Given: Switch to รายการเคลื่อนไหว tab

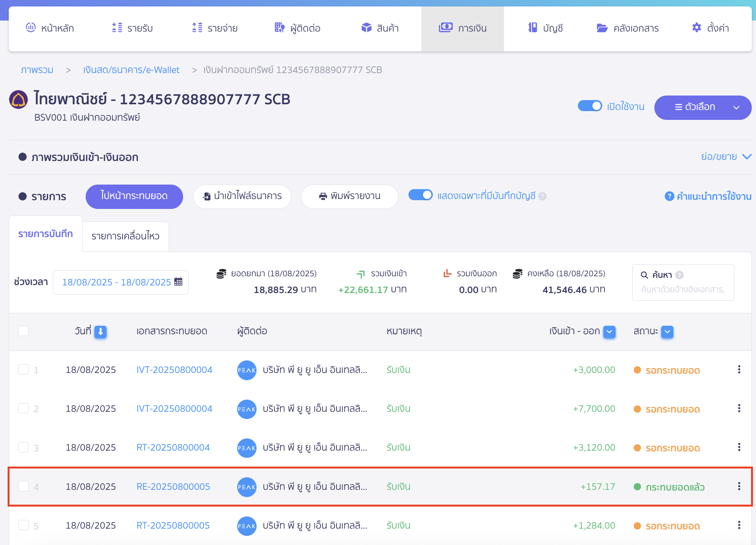Looking at the screenshot, I should (x=125, y=236).
